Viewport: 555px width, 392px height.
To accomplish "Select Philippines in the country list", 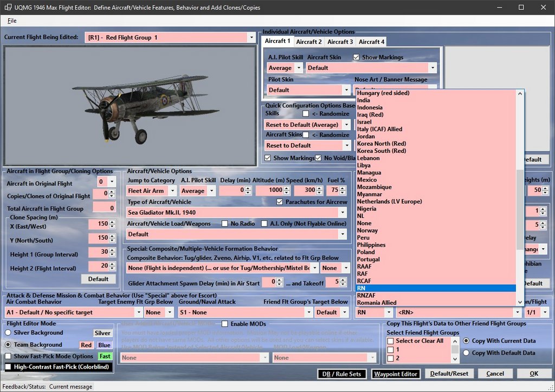I will point(436,245).
